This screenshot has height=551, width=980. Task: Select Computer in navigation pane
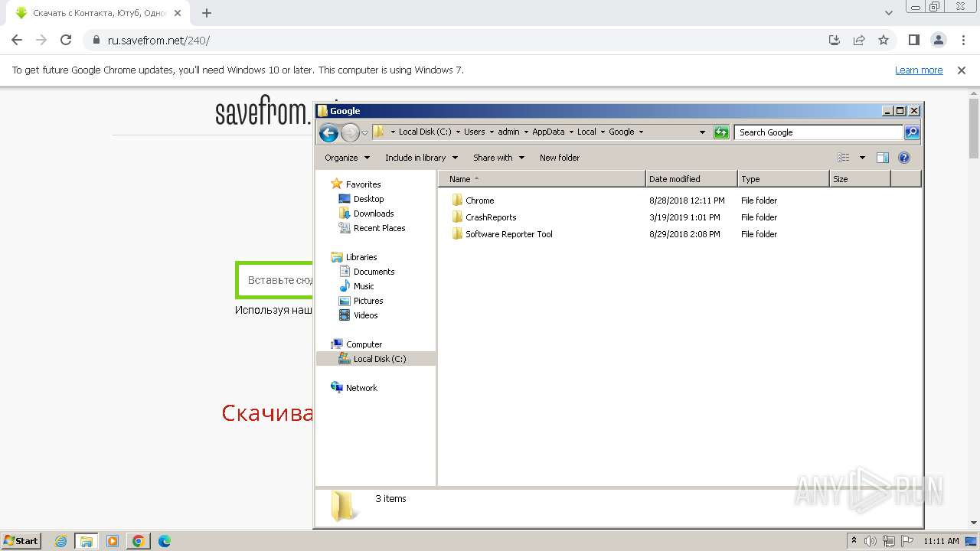tap(364, 344)
